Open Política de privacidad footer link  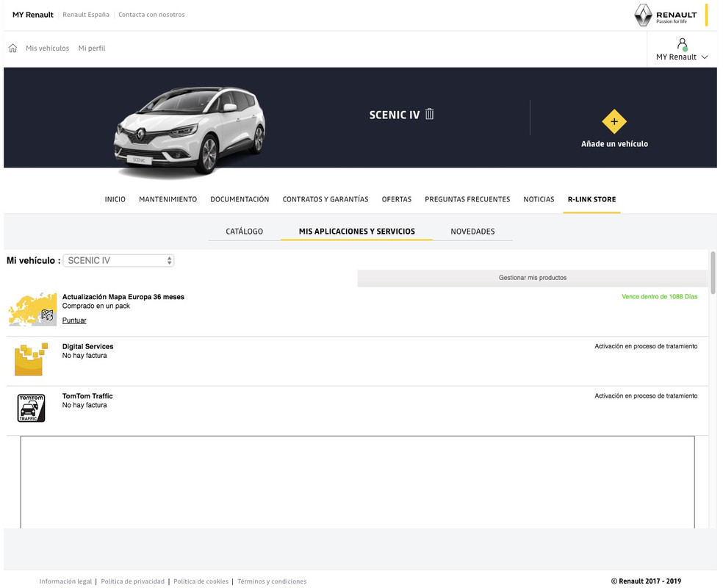click(133, 581)
